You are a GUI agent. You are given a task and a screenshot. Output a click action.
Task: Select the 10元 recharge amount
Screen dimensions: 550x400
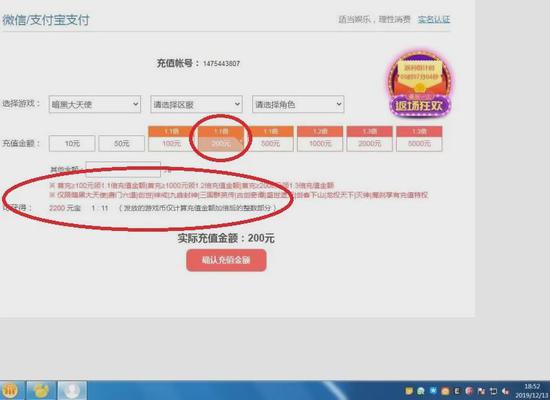pyautogui.click(x=72, y=143)
